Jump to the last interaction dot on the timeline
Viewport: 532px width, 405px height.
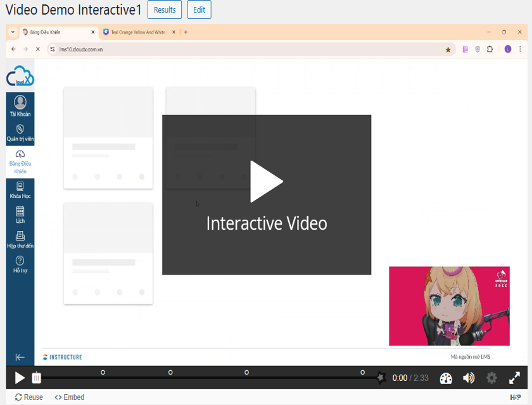[363, 372]
